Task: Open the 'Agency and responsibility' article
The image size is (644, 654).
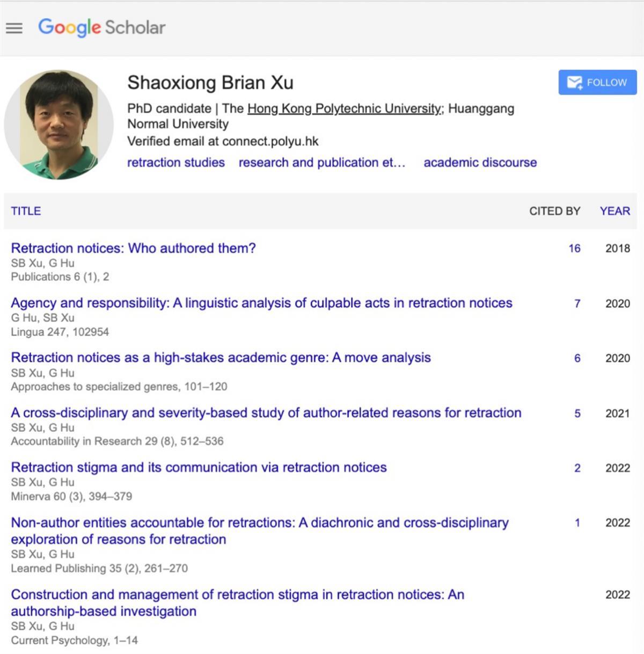Action: click(261, 303)
